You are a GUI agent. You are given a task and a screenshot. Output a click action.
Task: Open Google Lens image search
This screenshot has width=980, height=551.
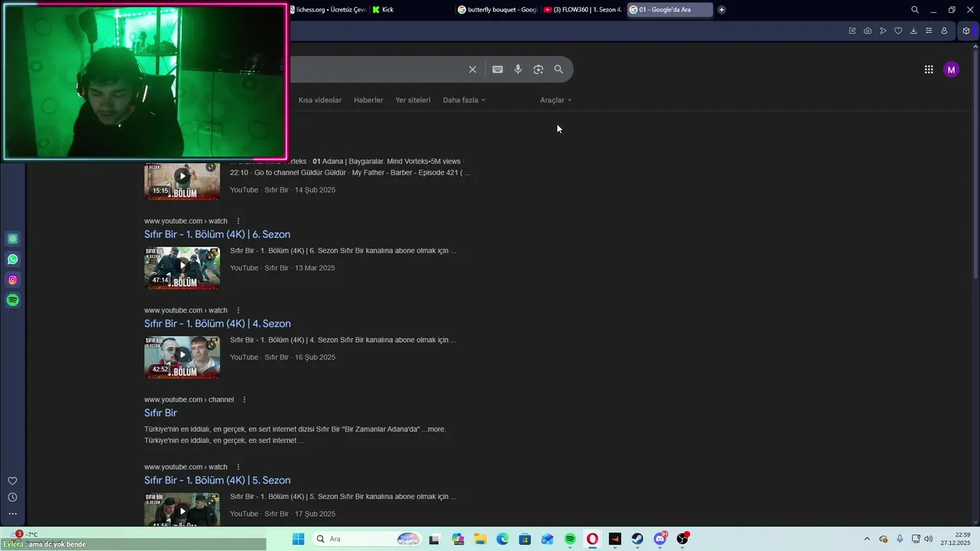point(538,70)
